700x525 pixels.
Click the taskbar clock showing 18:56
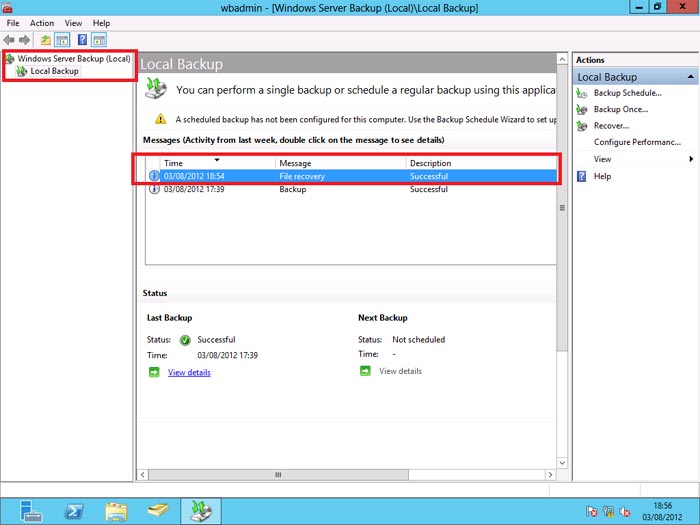point(662,511)
